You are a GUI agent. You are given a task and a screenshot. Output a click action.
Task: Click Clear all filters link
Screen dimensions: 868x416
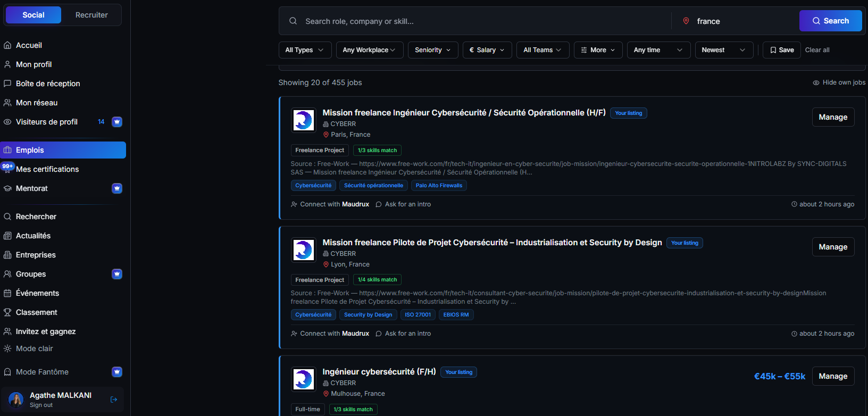click(817, 50)
